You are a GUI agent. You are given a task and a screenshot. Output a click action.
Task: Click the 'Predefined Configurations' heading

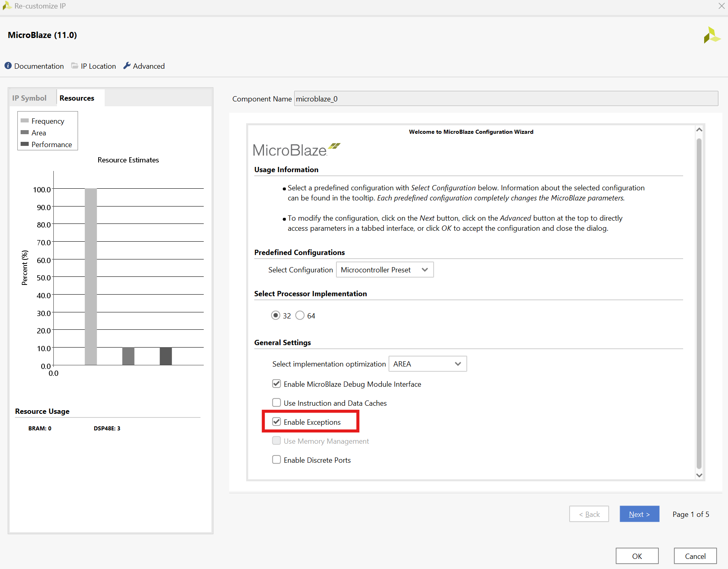tap(300, 252)
